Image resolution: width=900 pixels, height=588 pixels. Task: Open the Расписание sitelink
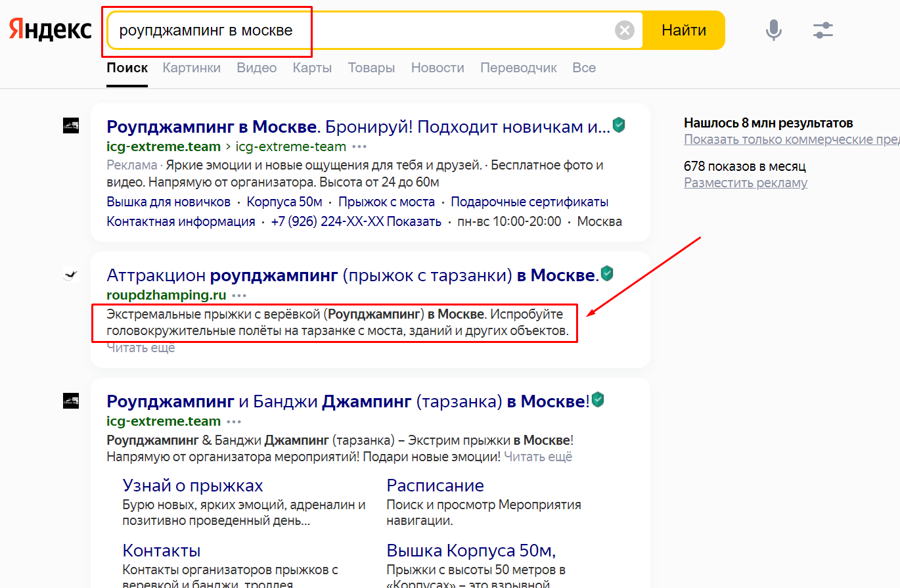click(x=435, y=486)
